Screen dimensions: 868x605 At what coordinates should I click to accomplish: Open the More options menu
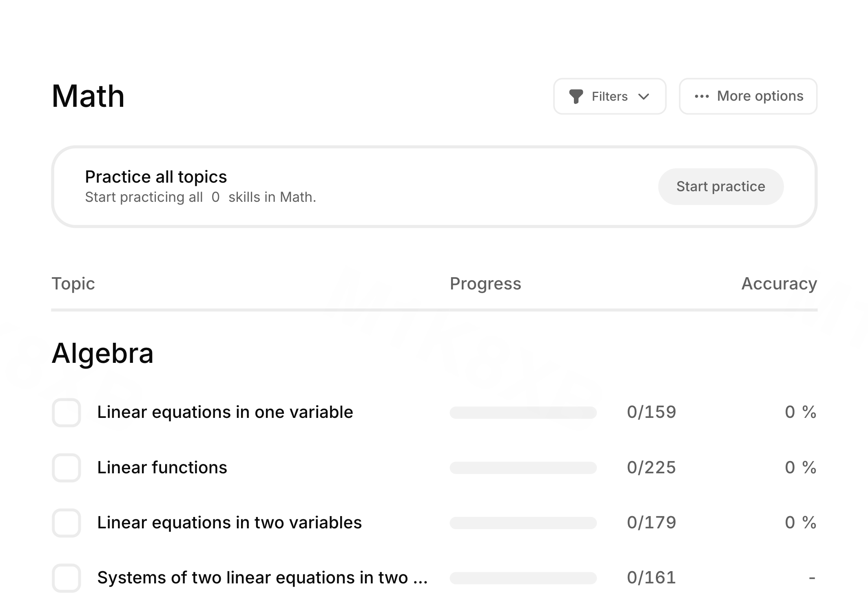pyautogui.click(x=748, y=96)
